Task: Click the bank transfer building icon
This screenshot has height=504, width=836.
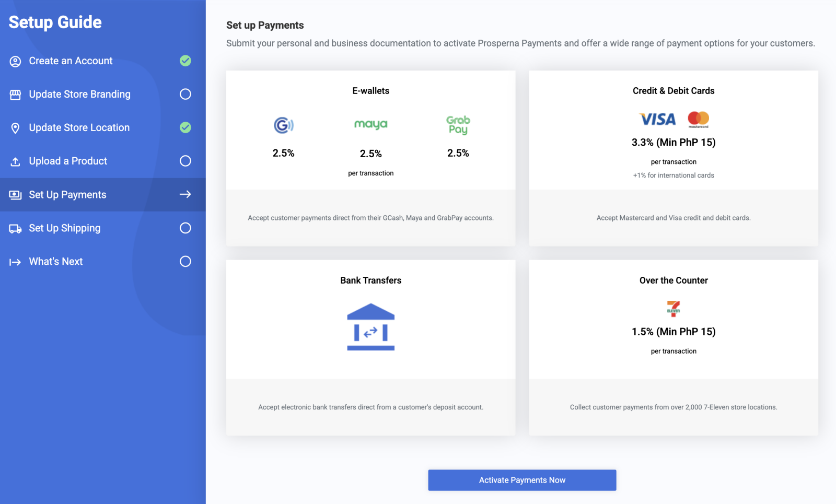Action: pos(371,327)
